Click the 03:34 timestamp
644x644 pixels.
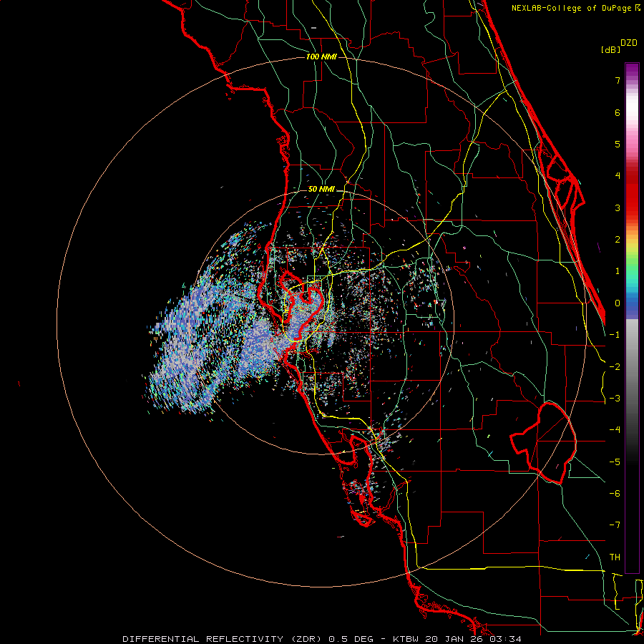tap(507, 639)
